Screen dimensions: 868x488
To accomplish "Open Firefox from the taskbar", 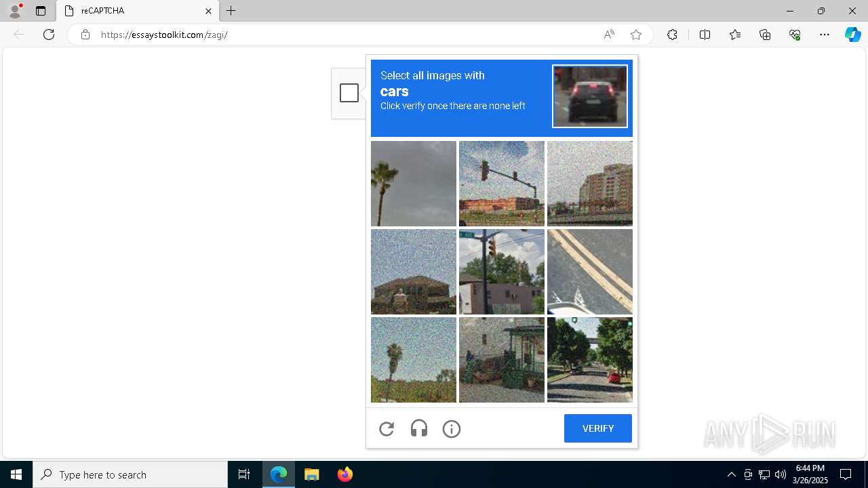I will pos(344,474).
